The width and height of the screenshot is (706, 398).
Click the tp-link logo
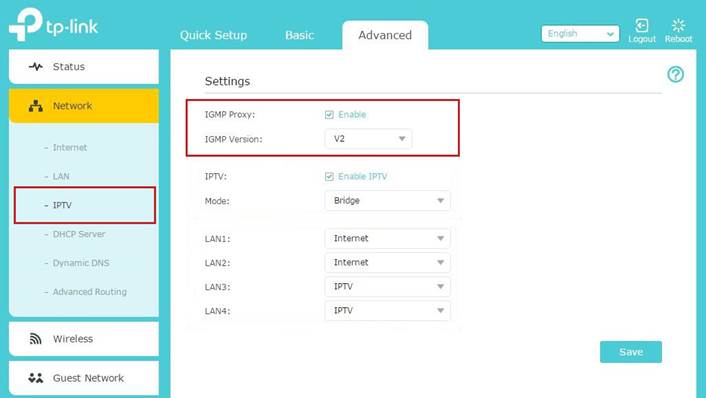coord(53,25)
